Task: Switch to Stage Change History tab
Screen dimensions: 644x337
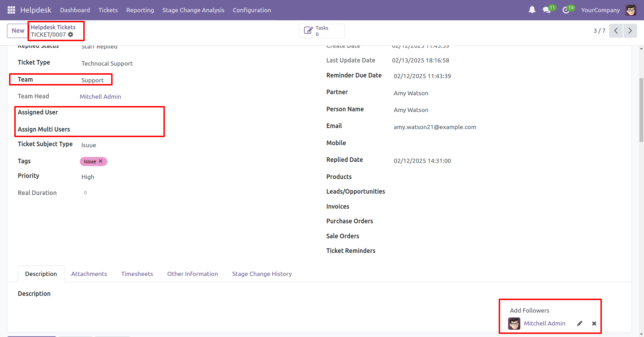Action: 262,274
